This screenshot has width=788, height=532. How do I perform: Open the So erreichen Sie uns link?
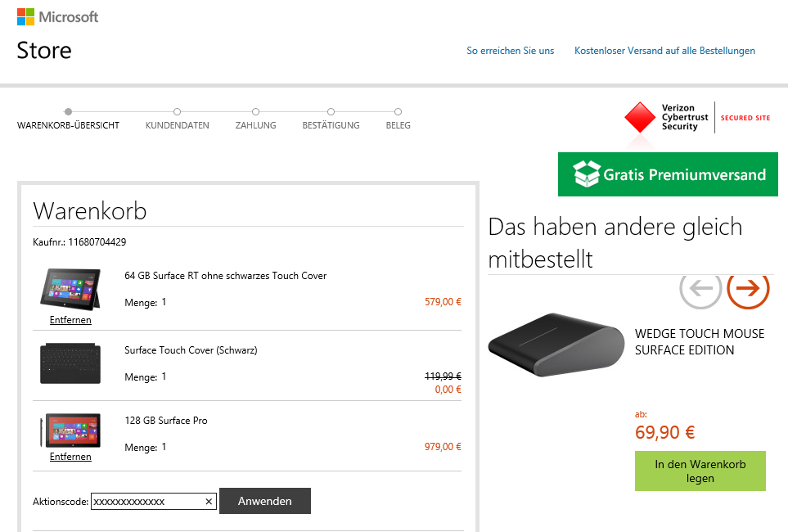click(x=510, y=51)
